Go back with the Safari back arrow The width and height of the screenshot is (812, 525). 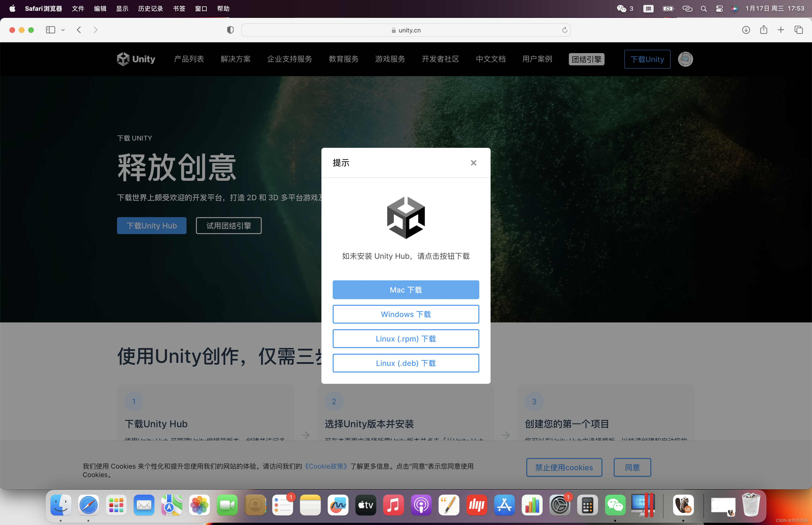79,30
